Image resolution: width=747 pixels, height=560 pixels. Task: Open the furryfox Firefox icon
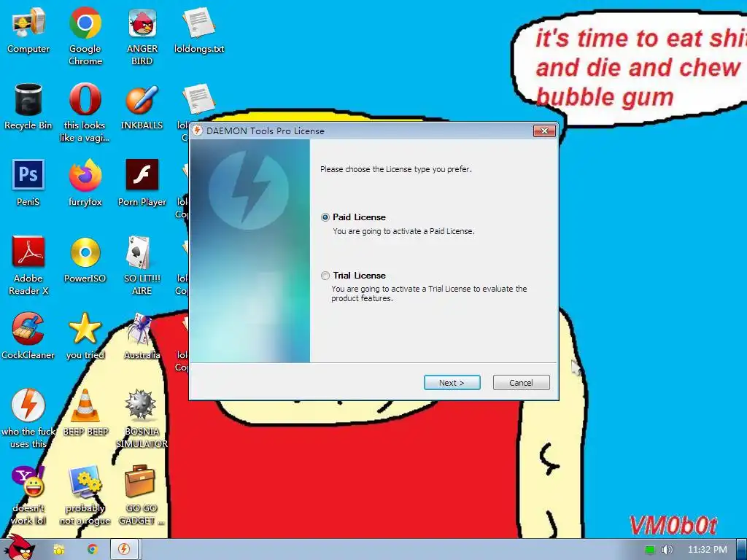85,175
